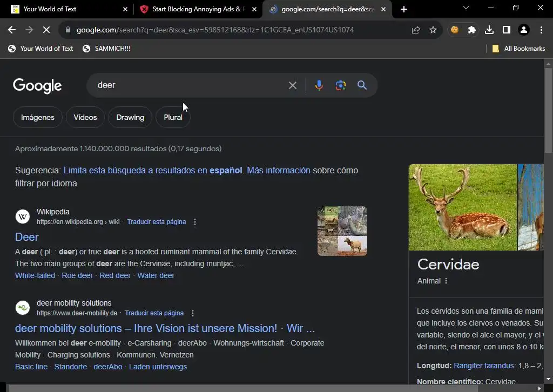Stop loading the page
553x392 pixels.
(46, 30)
